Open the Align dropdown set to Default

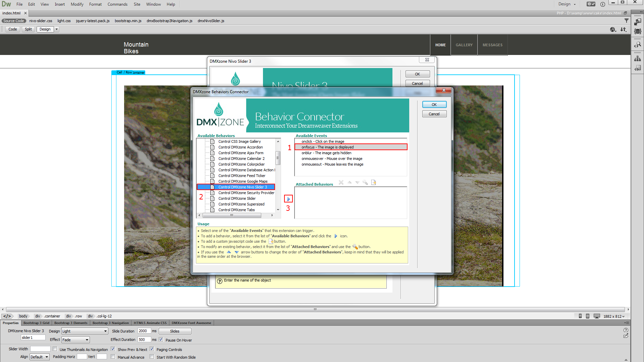40,357
